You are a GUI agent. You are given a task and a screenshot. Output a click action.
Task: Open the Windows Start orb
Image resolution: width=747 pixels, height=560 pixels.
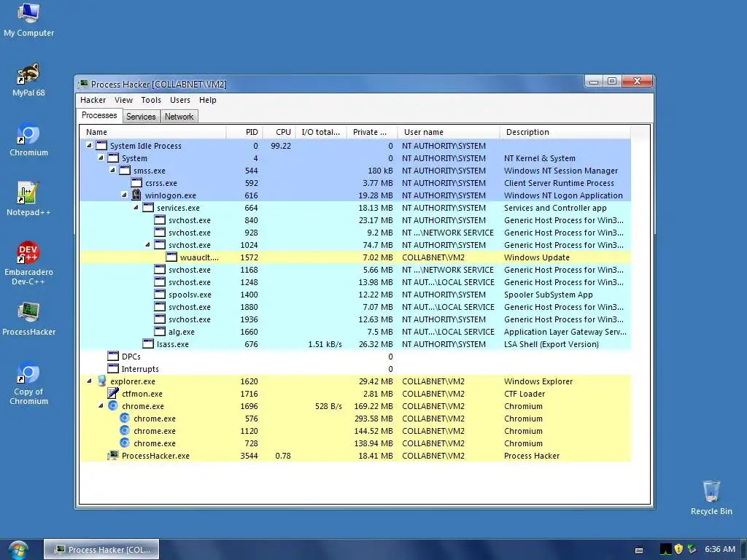tap(18, 550)
